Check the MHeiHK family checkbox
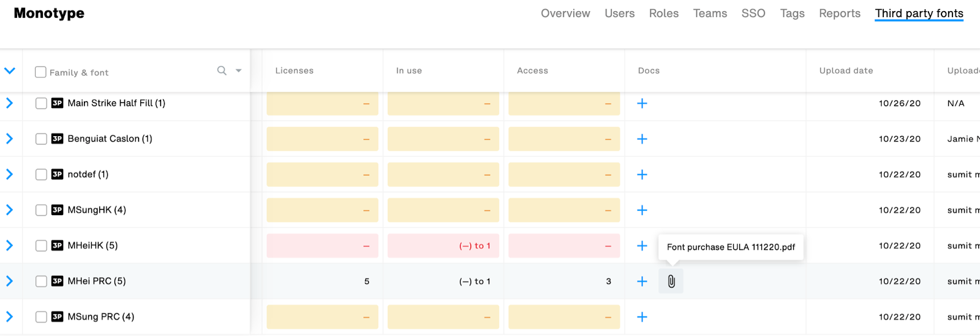The image size is (980, 336). tap(41, 246)
